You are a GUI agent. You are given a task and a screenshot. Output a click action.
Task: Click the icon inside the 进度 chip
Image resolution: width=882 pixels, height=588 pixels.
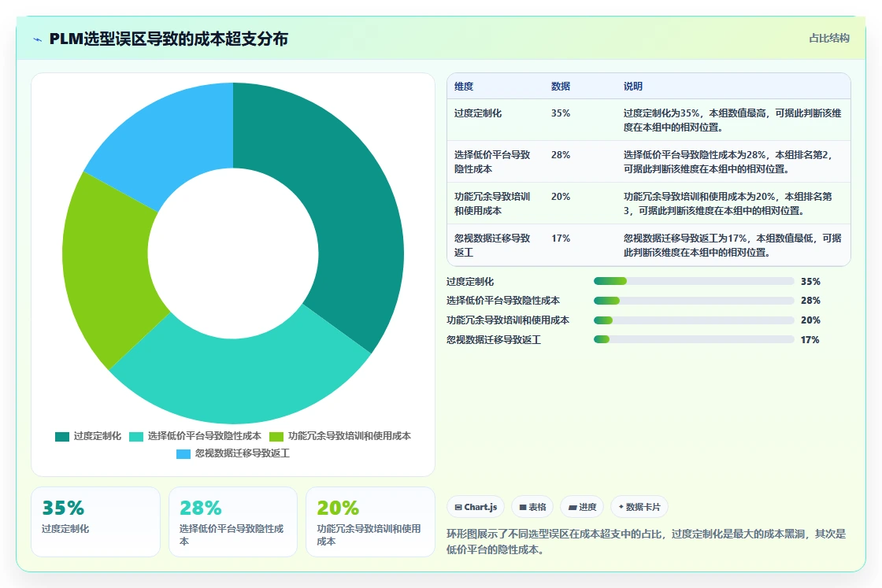(x=572, y=508)
